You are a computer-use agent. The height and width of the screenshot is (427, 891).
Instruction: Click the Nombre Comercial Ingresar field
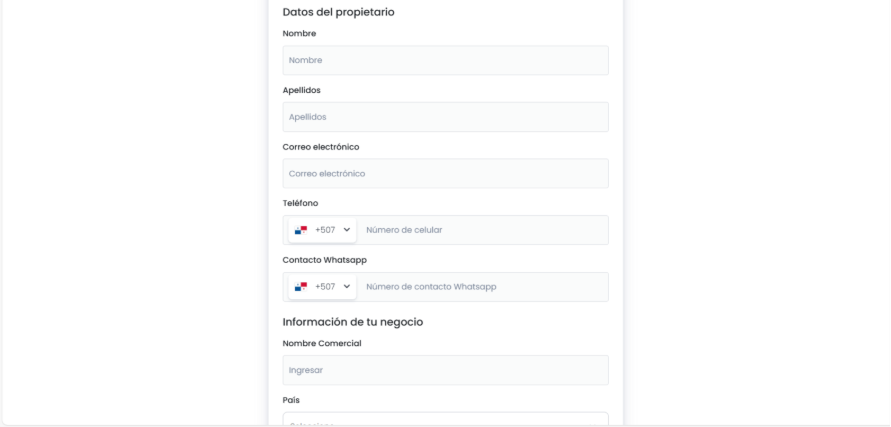[445, 370]
